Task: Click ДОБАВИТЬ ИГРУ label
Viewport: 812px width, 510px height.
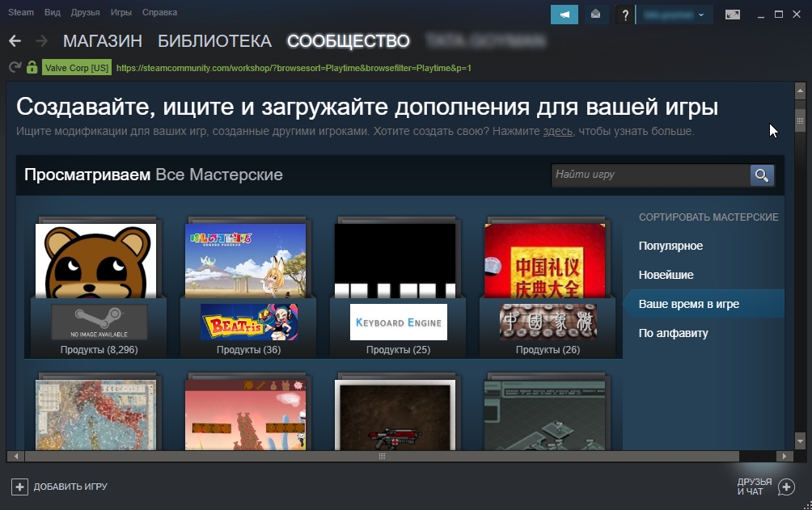Action: [x=70, y=487]
